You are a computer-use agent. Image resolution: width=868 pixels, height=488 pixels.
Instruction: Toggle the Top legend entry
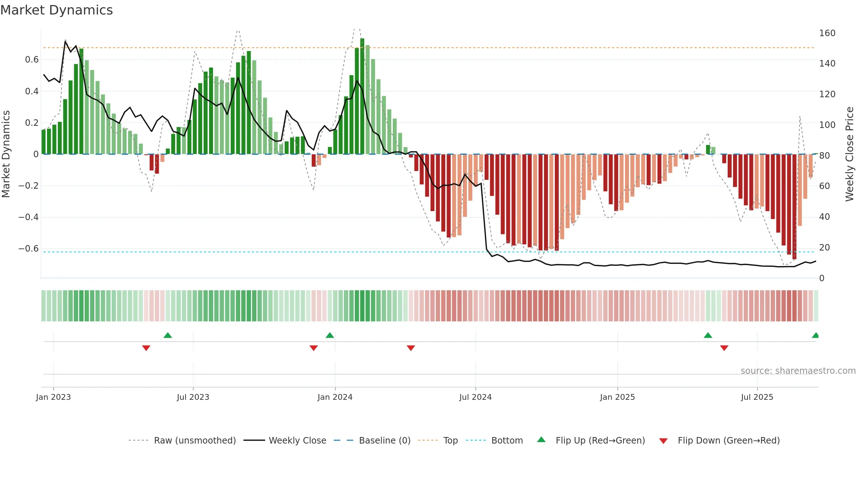coord(438,440)
